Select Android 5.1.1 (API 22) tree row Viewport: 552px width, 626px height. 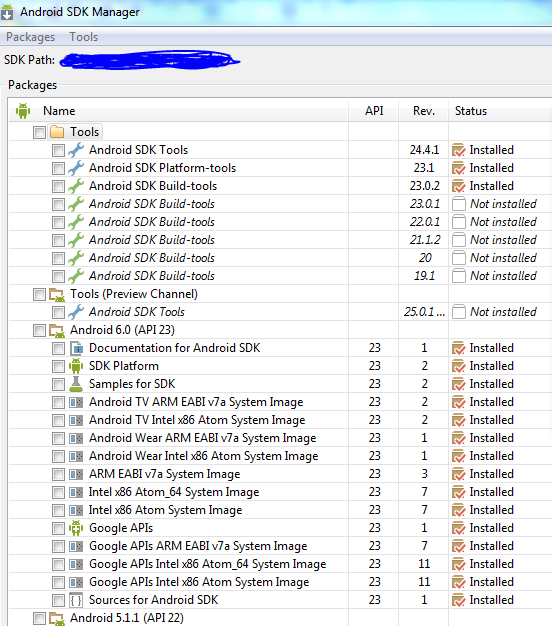(279, 618)
